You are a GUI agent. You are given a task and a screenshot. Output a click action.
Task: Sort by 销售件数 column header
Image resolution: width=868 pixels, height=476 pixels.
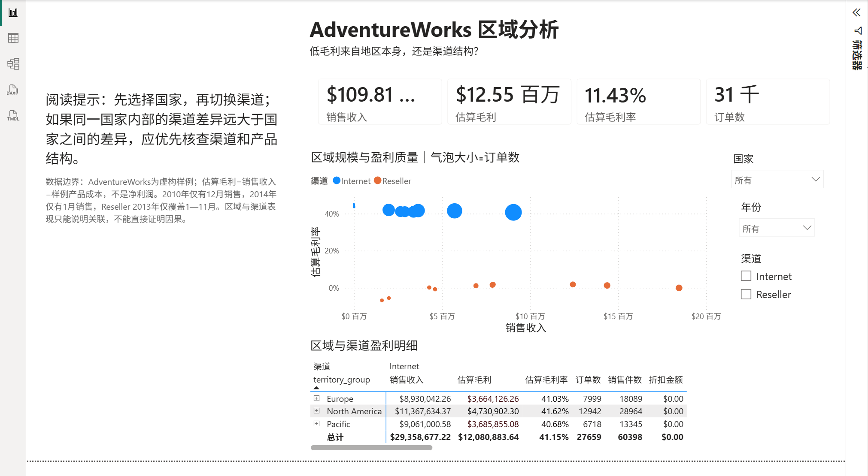(625, 380)
